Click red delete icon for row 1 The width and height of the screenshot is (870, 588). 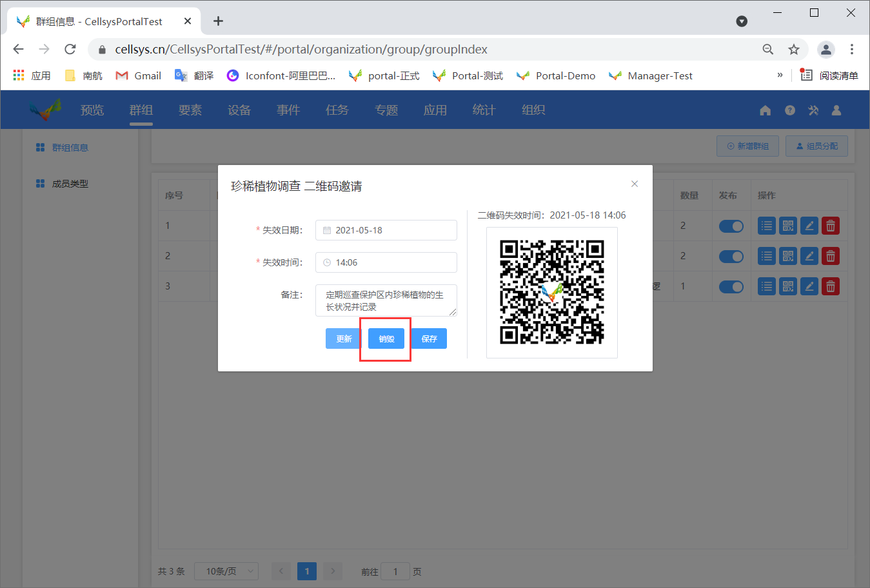[831, 226]
